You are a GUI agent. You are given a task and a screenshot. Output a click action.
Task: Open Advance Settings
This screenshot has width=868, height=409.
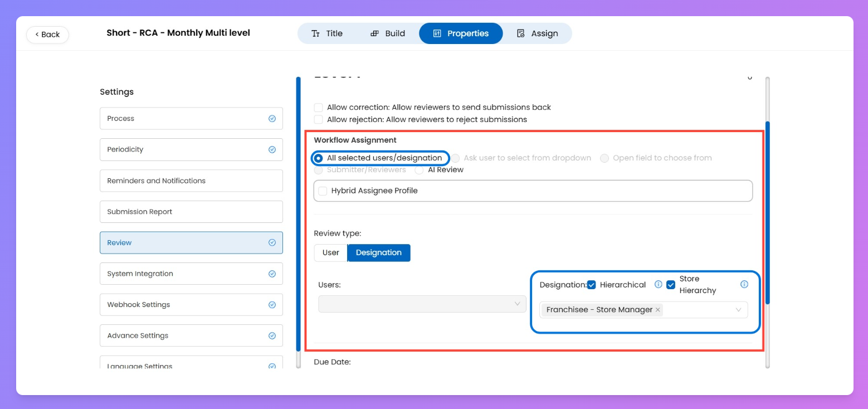[191, 336]
